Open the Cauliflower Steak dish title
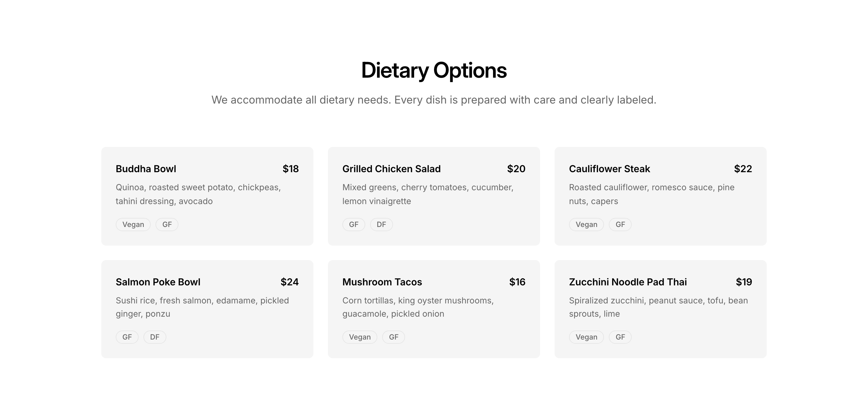868x416 pixels. [609, 169]
